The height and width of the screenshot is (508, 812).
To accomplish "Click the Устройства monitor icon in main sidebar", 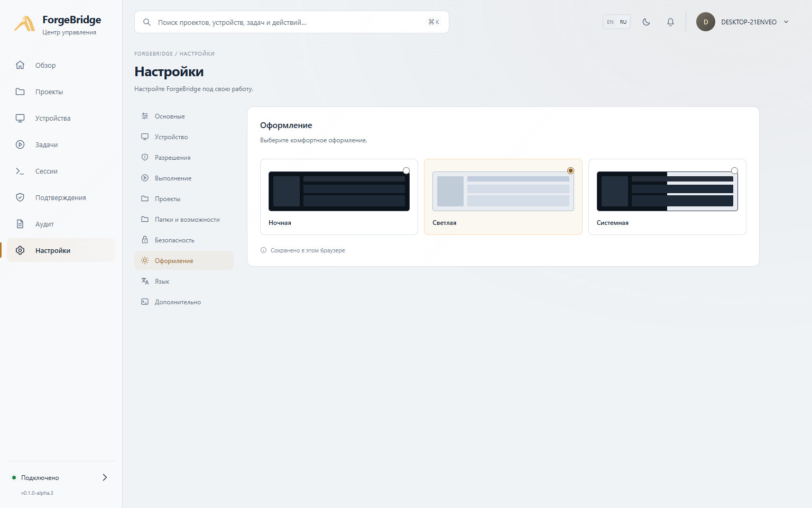I will (x=20, y=118).
